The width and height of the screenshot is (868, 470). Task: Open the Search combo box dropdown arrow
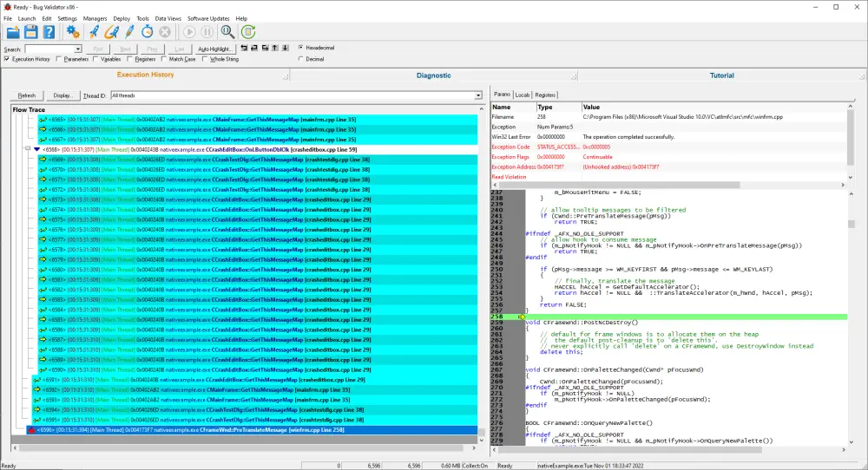point(78,49)
